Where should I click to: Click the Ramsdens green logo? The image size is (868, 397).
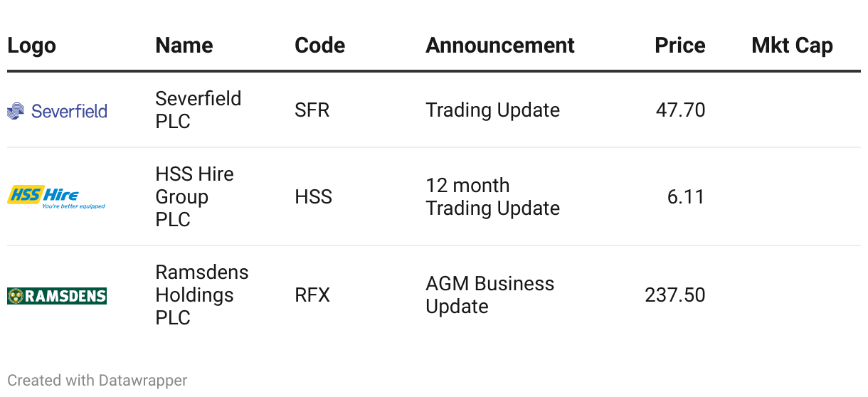tap(57, 295)
